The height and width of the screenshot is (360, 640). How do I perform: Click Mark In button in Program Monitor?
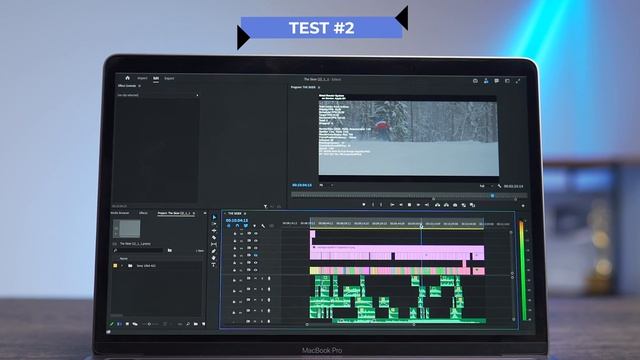pos(373,204)
